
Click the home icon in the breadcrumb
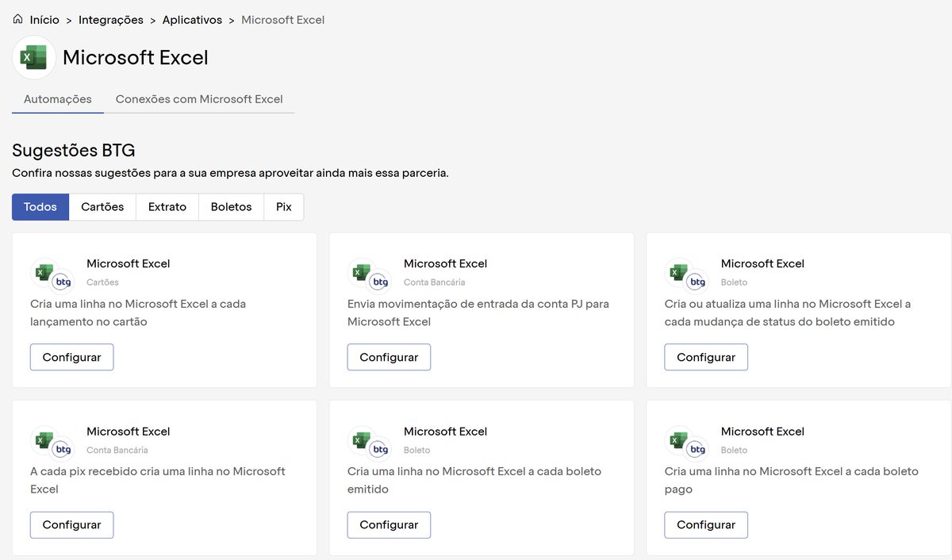point(17,19)
